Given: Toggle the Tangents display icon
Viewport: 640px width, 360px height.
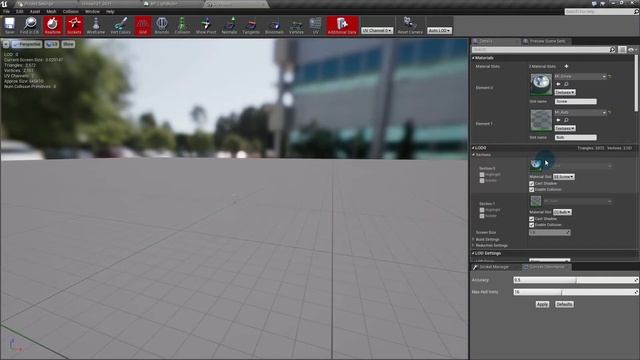Looking at the screenshot, I should (251, 26).
